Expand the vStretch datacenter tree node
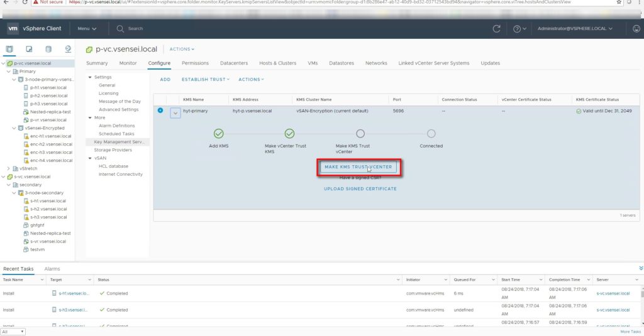This screenshot has height=336, width=644. (9, 168)
